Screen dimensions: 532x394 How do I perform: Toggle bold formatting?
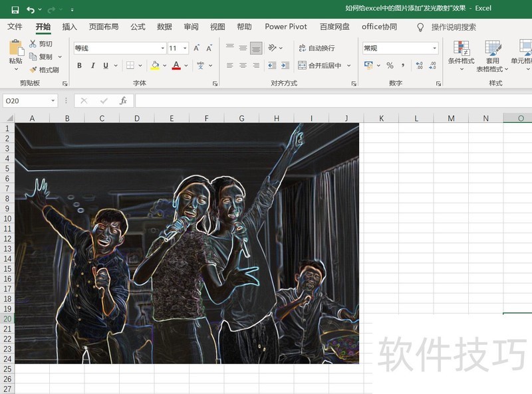click(x=78, y=66)
